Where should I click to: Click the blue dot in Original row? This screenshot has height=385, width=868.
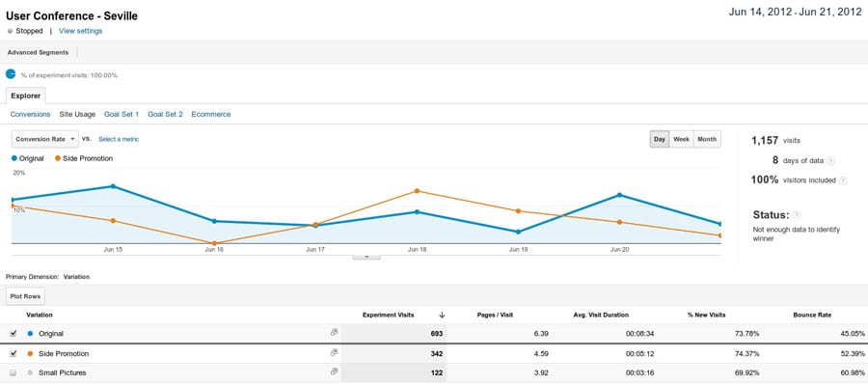click(30, 334)
